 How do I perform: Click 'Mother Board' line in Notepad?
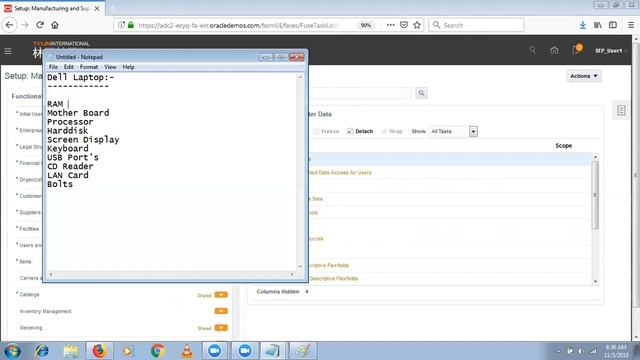(78, 113)
